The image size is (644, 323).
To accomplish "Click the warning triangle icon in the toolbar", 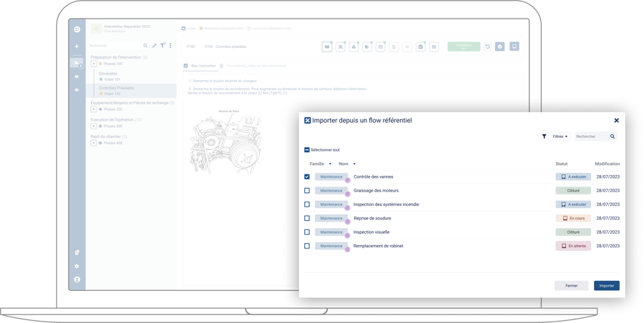I will point(353,46).
